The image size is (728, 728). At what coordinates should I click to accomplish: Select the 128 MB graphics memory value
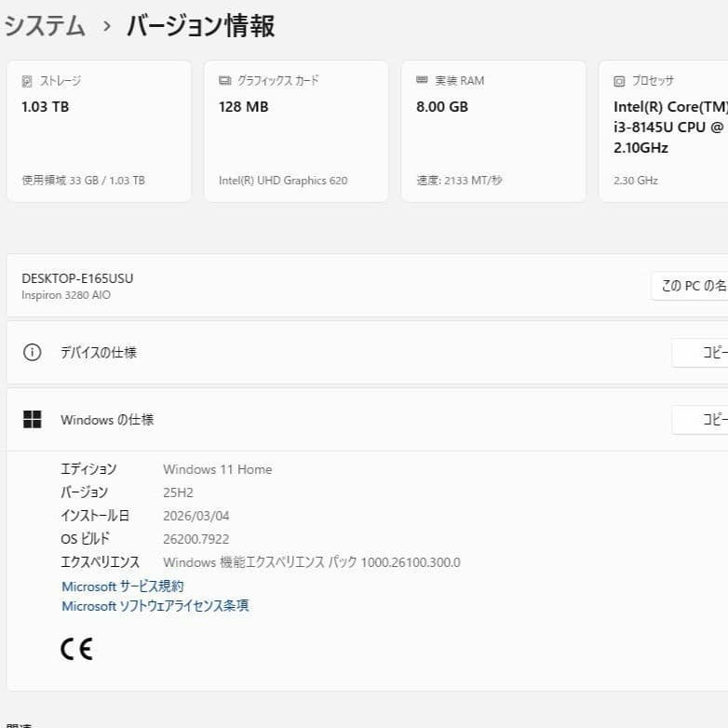[244, 107]
